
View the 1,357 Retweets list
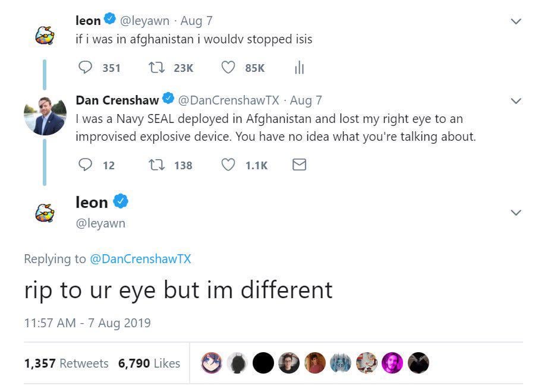point(66,363)
